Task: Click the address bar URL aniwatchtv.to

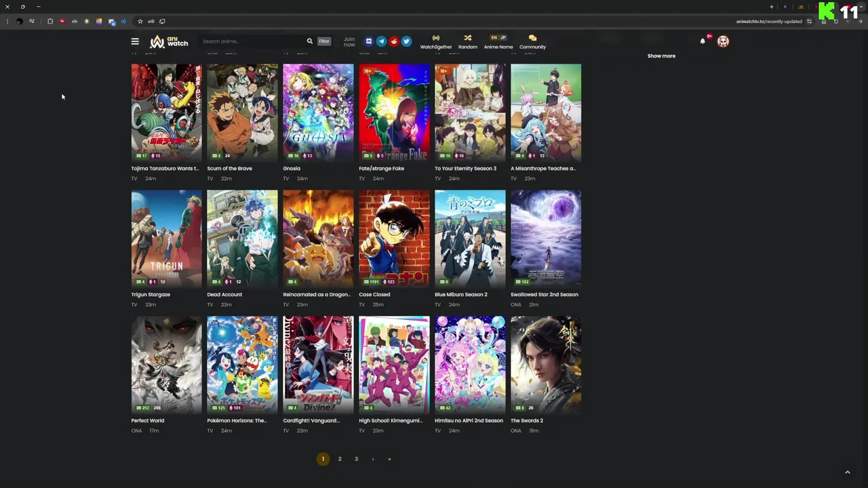Action: 769,21
